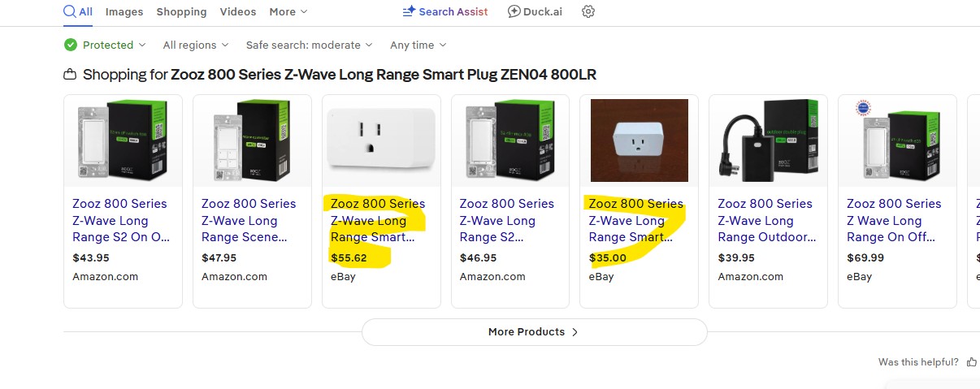
Task: Switch to the Shopping tab
Action: click(181, 11)
